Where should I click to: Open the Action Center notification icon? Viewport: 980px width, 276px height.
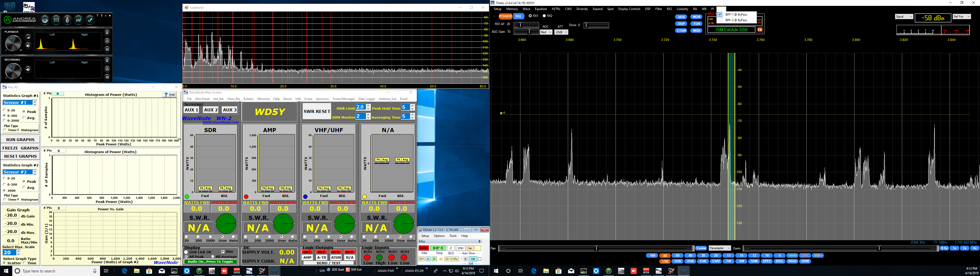(x=482, y=271)
